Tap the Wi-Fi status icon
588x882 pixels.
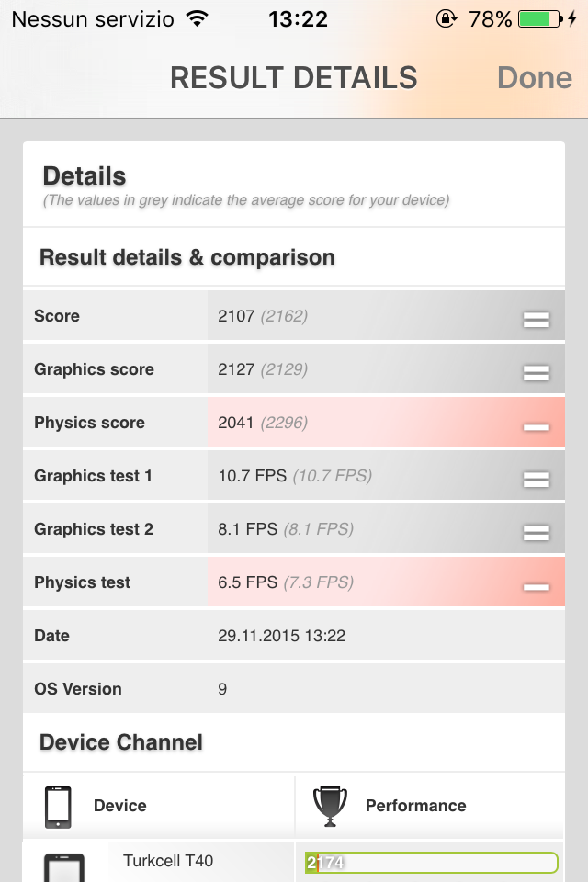click(x=198, y=19)
